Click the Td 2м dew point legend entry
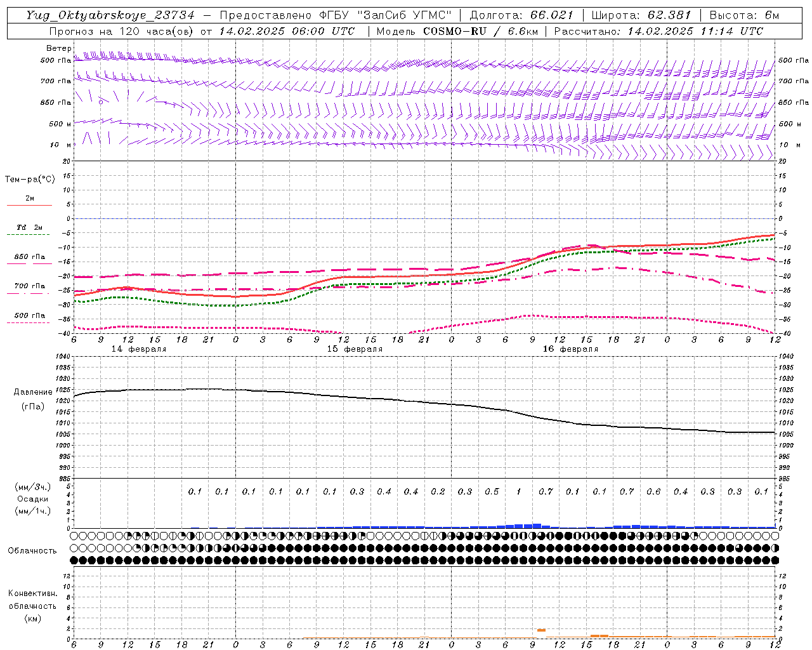 coord(30,227)
